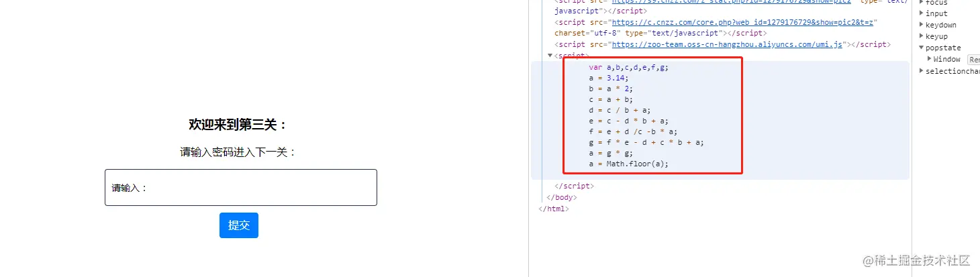The image size is (980, 277).
Task: Select the 'a = g * g;' code line
Action: (x=611, y=153)
